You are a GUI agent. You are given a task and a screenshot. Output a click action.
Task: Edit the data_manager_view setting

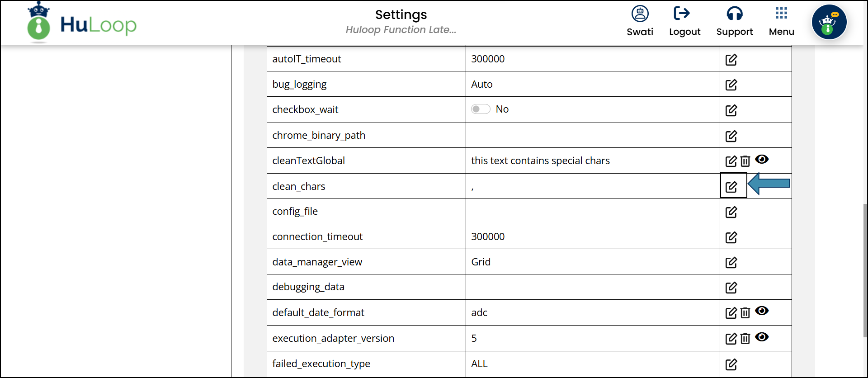tap(731, 263)
